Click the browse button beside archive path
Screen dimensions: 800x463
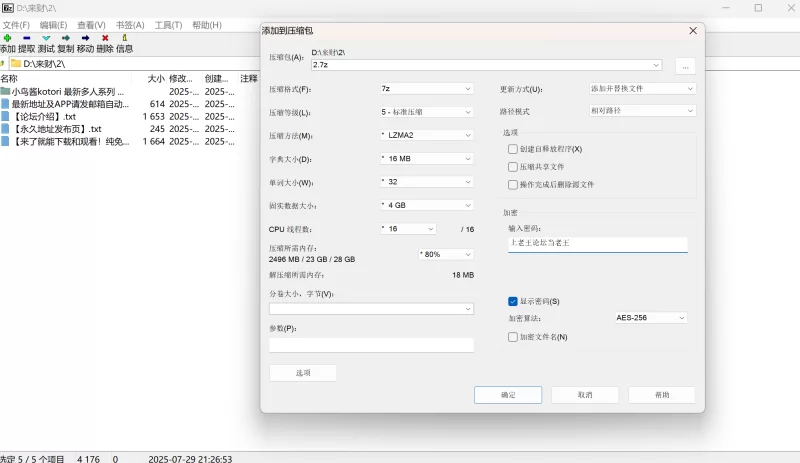[685, 66]
